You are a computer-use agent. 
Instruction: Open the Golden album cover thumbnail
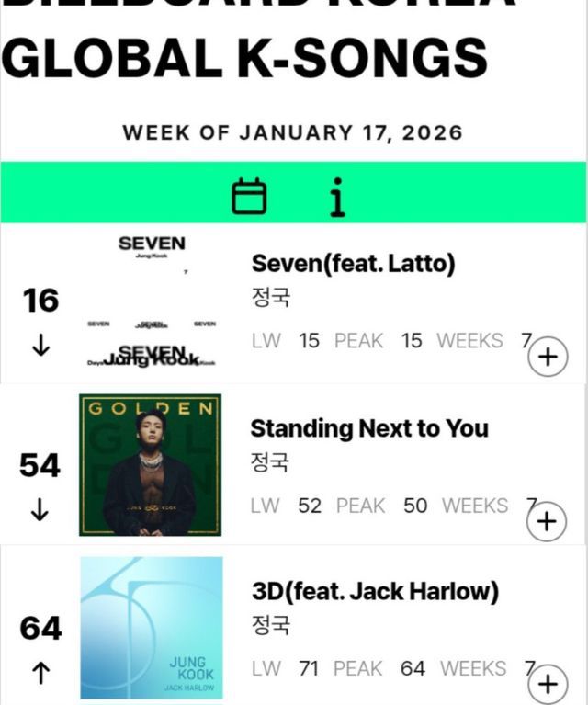point(150,465)
